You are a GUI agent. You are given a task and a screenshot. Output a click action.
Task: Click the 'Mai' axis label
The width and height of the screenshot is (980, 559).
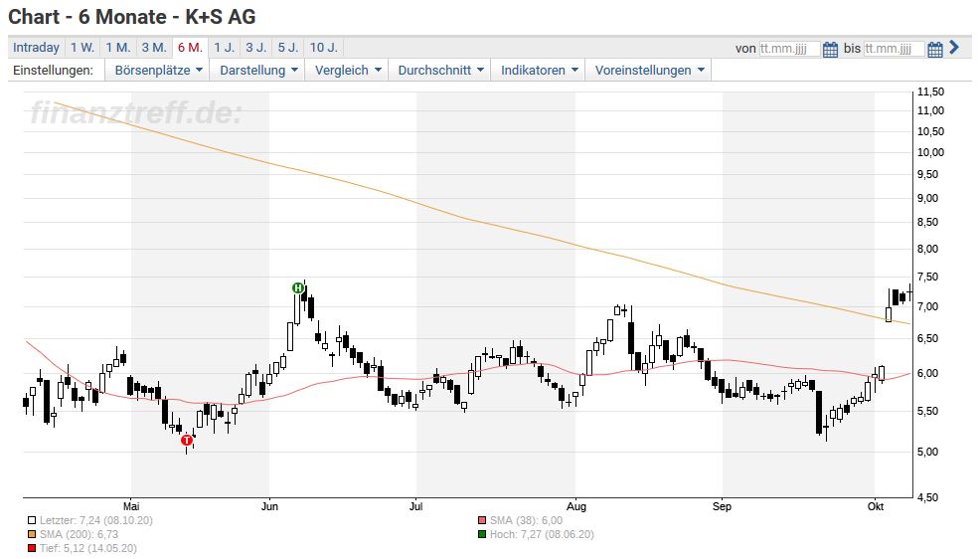coord(131,506)
